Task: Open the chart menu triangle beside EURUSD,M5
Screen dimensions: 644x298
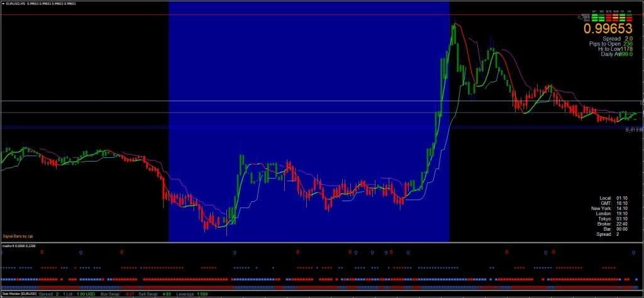Action: [x=3, y=4]
